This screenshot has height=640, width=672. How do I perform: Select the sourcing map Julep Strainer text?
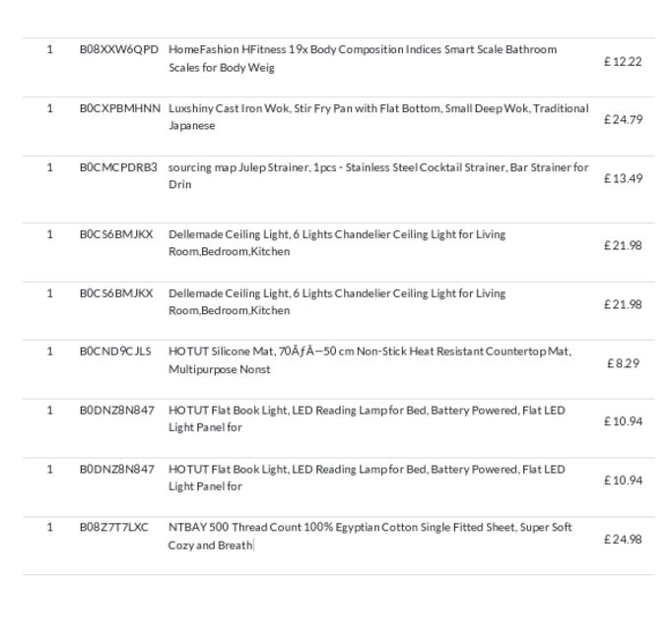click(x=378, y=175)
